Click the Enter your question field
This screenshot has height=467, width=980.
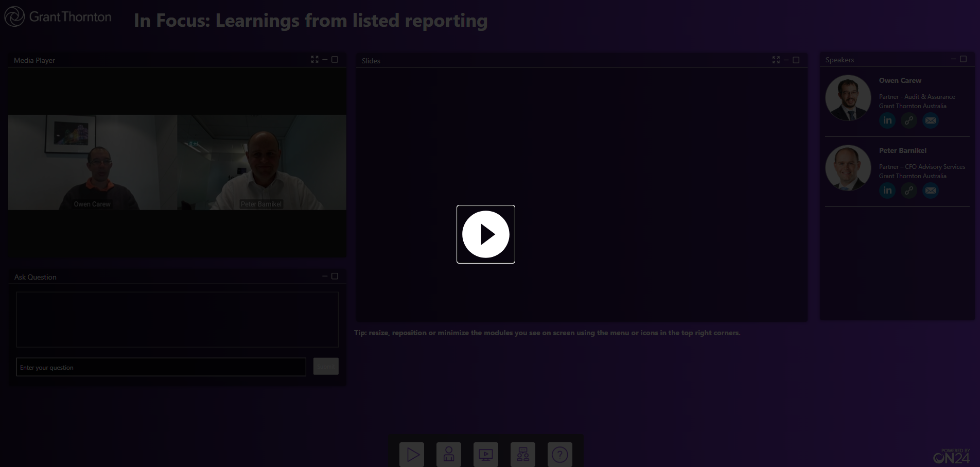[x=161, y=367]
